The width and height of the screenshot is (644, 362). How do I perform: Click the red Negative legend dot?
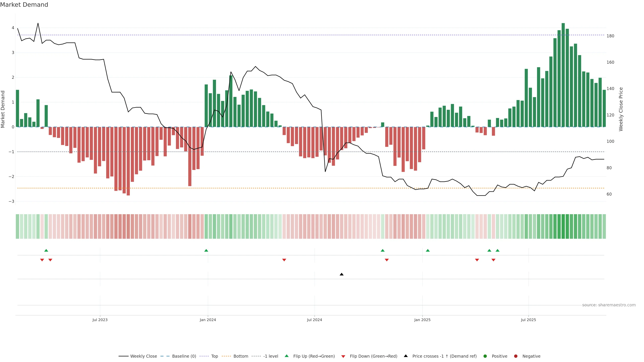(516, 356)
